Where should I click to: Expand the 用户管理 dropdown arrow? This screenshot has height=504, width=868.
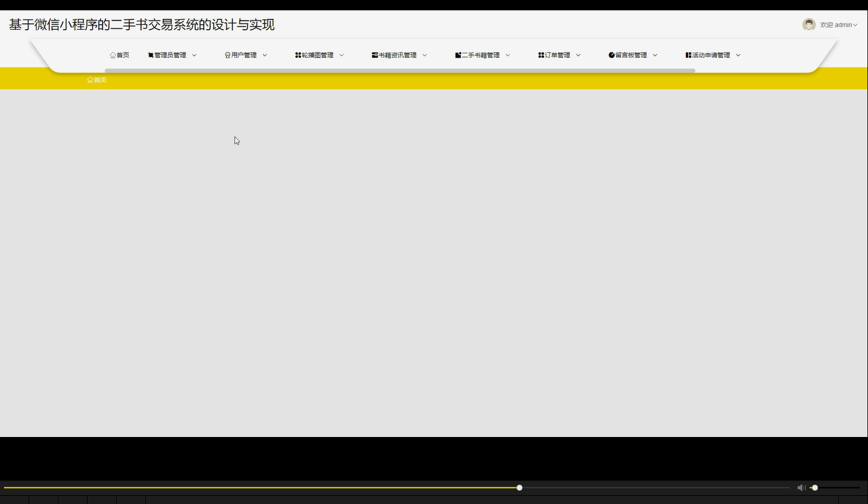265,56
